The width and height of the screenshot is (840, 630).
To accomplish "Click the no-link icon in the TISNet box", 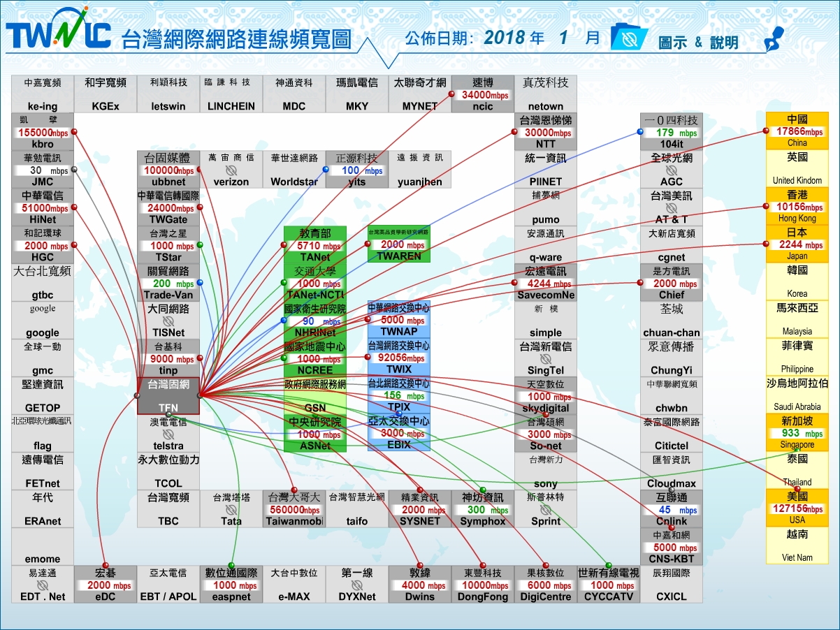I will [168, 321].
